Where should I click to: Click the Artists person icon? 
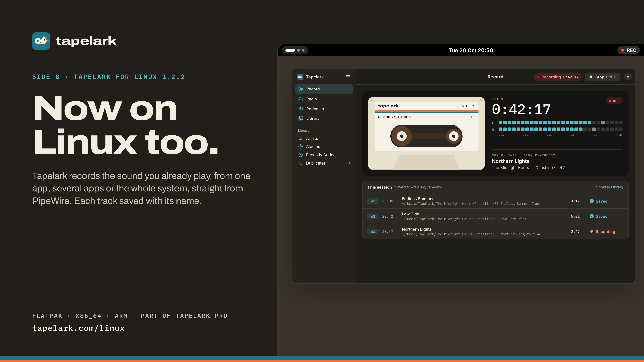tap(301, 138)
